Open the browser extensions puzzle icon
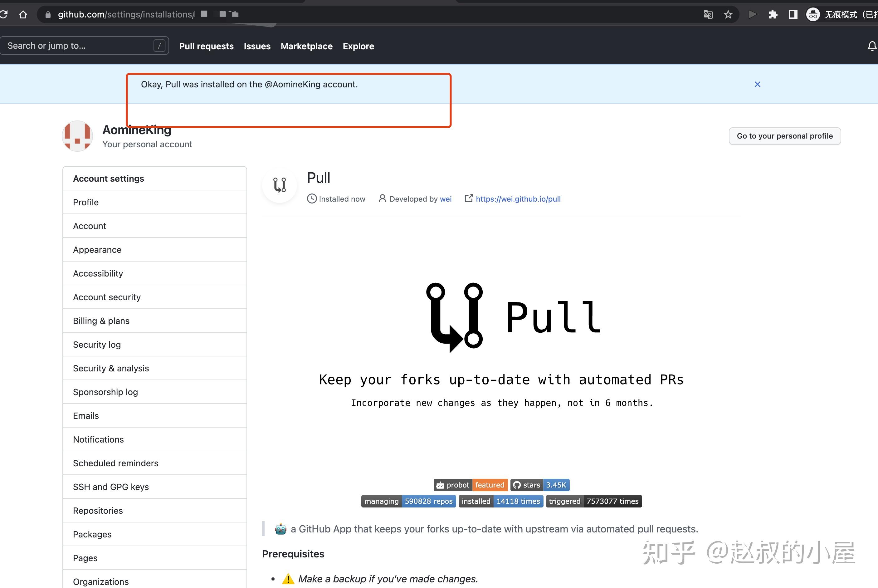The height and width of the screenshot is (588, 878). 773,14
